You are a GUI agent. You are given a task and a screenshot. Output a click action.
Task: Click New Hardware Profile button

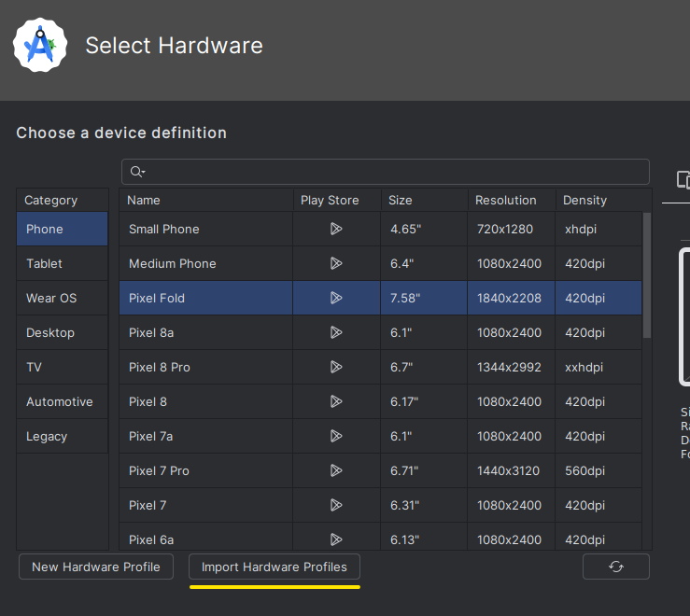point(96,567)
